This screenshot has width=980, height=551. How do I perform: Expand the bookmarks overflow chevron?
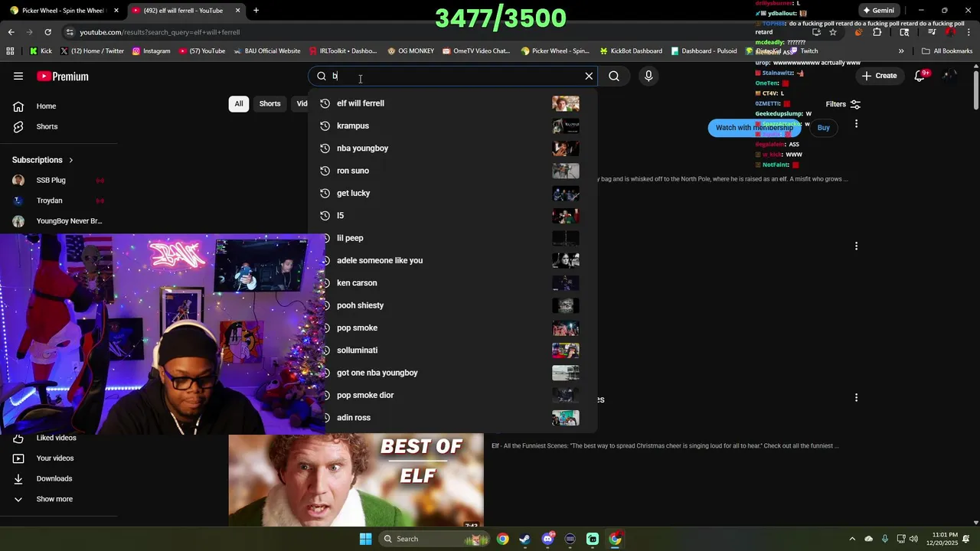pos(901,51)
